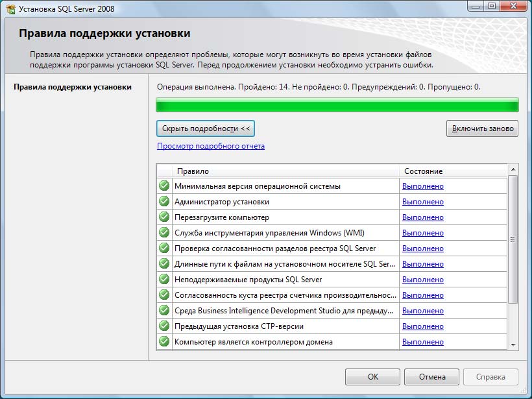
Task: Click scrollbar down arrow in rules list
Action: [513, 345]
